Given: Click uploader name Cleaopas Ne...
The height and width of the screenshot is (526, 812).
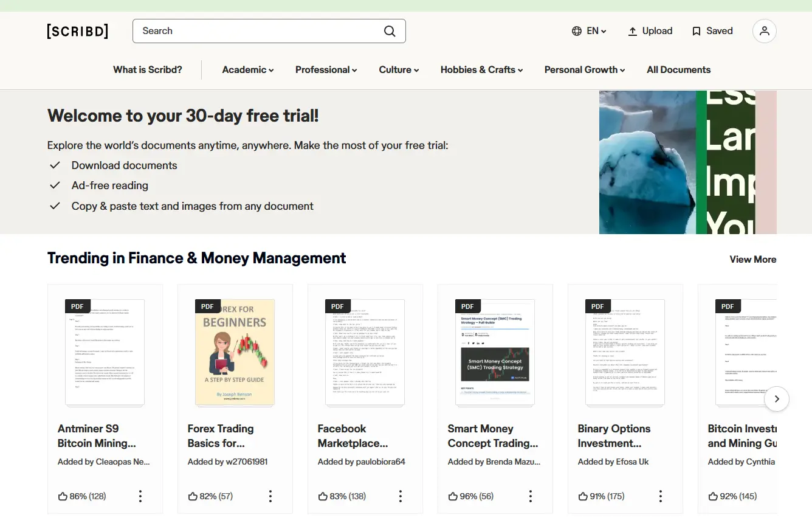Looking at the screenshot, I should pyautogui.click(x=123, y=462).
